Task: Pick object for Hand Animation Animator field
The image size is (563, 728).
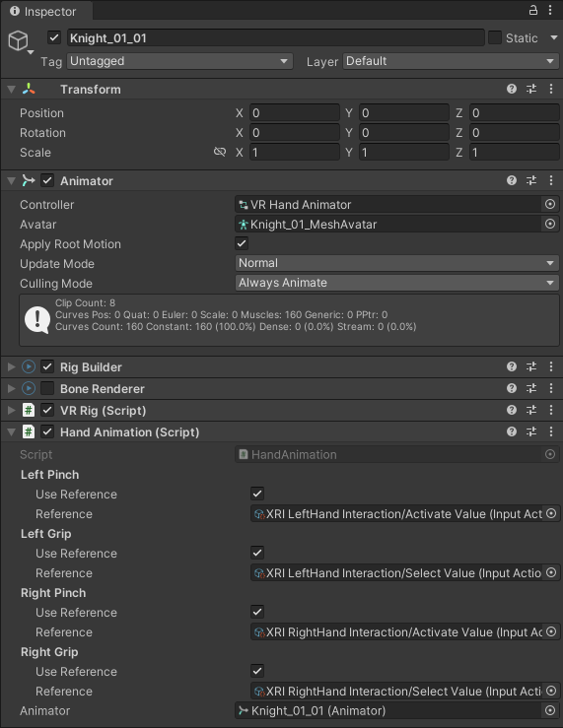Action: pyautogui.click(x=550, y=710)
